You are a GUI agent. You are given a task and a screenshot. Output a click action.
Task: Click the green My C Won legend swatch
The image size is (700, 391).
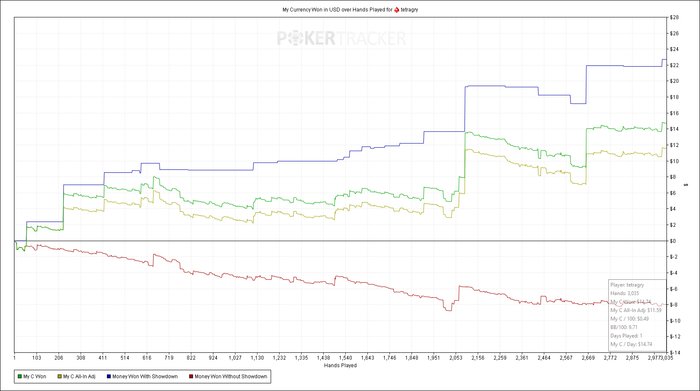coord(20,377)
